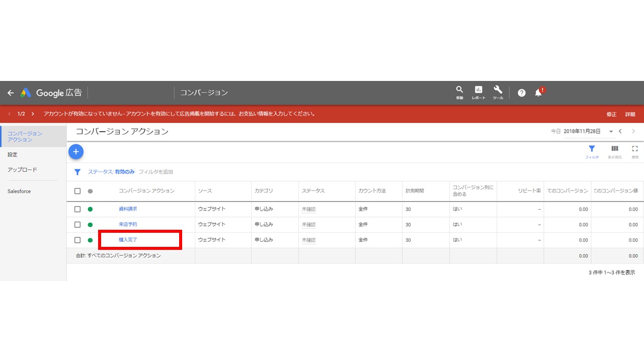
Task: Open the status dropdown 未確認 for 購入完了
Action: click(308, 240)
